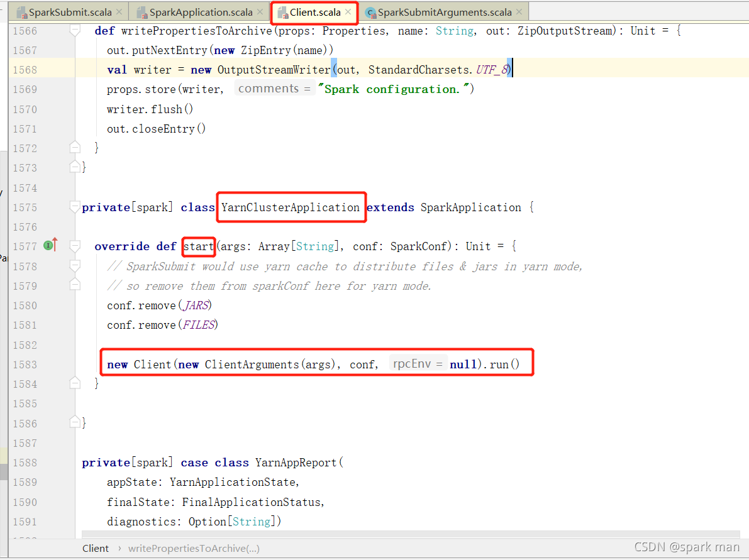Click the SparkApplication.scala file icon
The width and height of the screenshot is (749, 560).
click(142, 13)
